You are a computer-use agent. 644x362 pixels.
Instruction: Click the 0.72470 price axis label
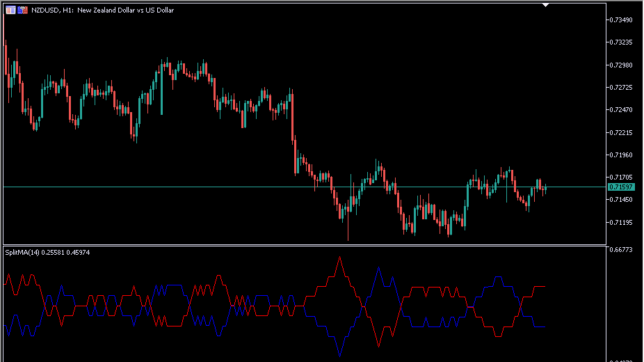pos(620,110)
